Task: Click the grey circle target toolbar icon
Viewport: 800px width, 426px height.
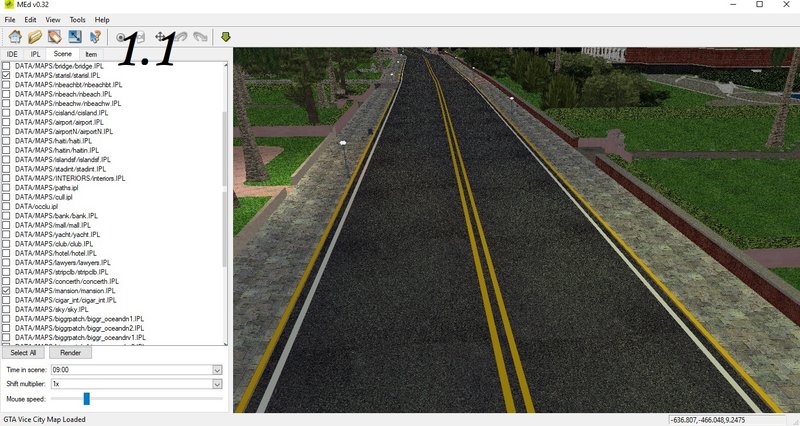Action: 120,37
